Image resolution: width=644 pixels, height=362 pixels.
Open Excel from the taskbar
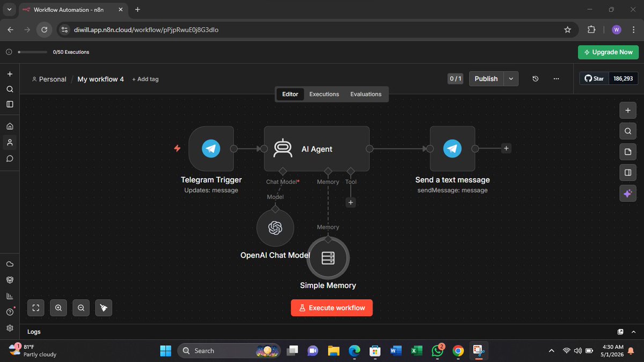click(415, 351)
